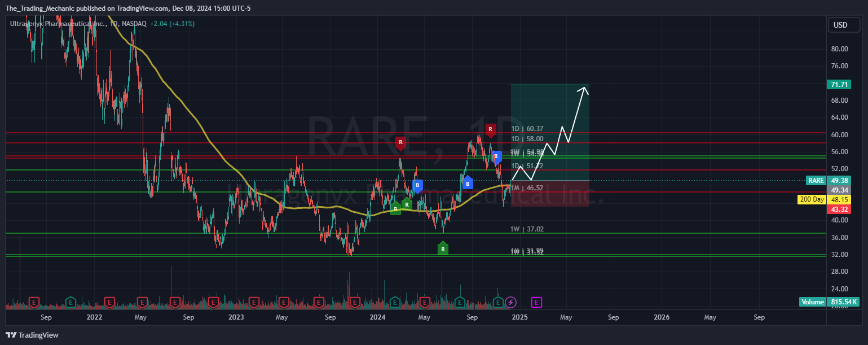Select the green R marker above 31.52 line
The image size is (868, 345).
[x=443, y=248]
